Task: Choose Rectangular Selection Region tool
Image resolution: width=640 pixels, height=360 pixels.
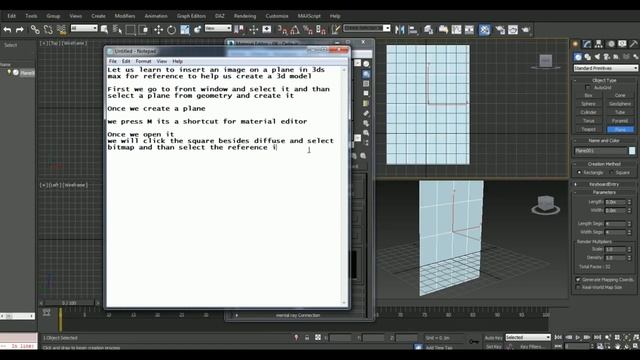Action: tap(131, 30)
